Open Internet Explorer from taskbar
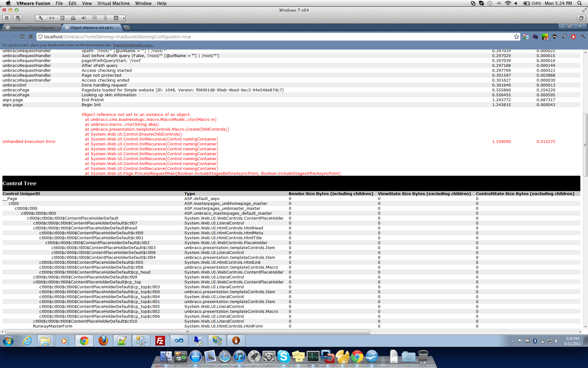 [x=27, y=341]
